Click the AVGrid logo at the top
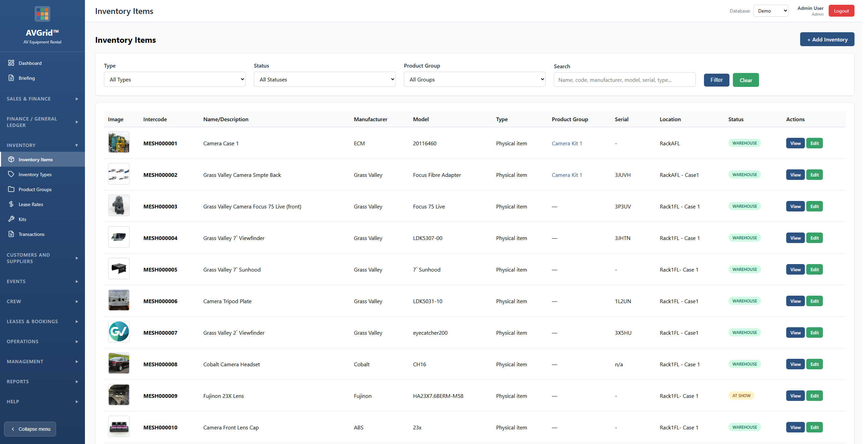This screenshot has height=444, width=868. click(x=42, y=14)
